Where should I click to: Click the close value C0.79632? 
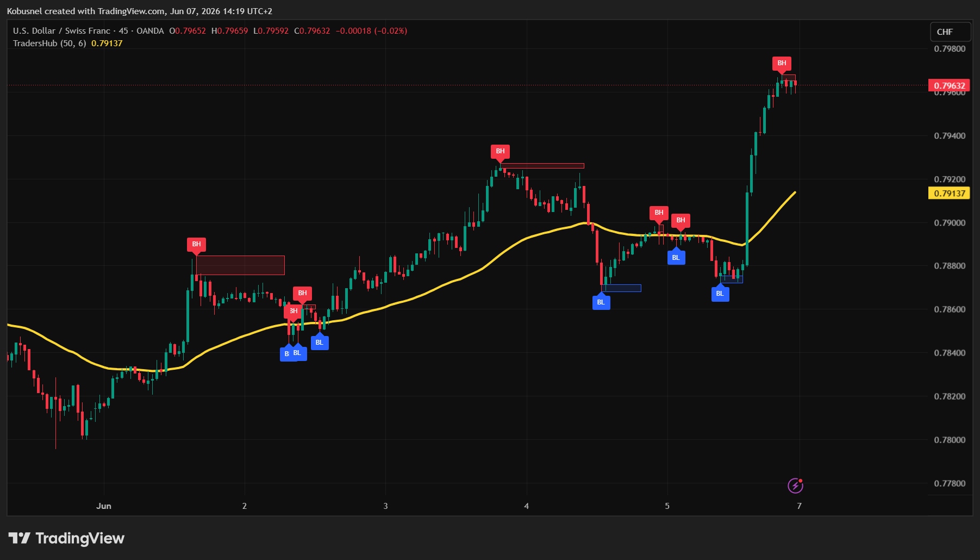click(x=312, y=31)
